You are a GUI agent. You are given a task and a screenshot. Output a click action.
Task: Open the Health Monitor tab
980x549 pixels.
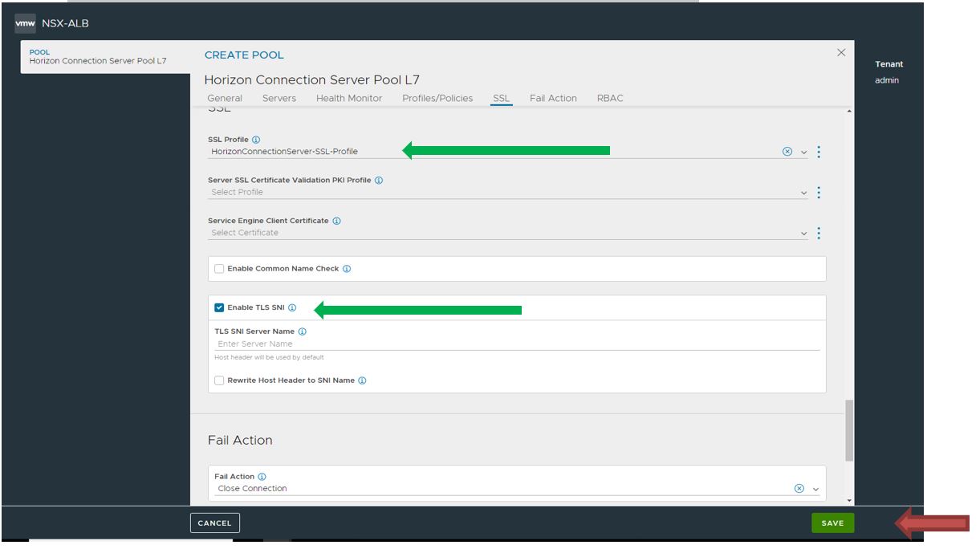point(349,98)
